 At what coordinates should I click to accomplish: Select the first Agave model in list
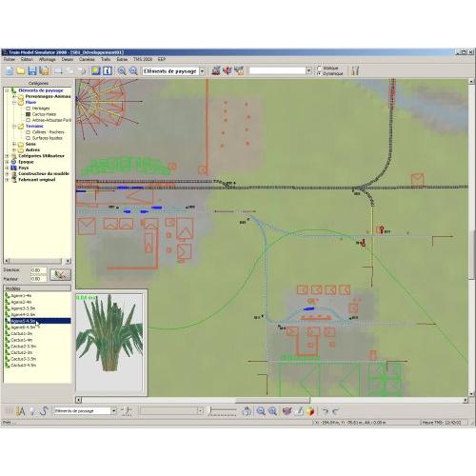tap(21, 296)
